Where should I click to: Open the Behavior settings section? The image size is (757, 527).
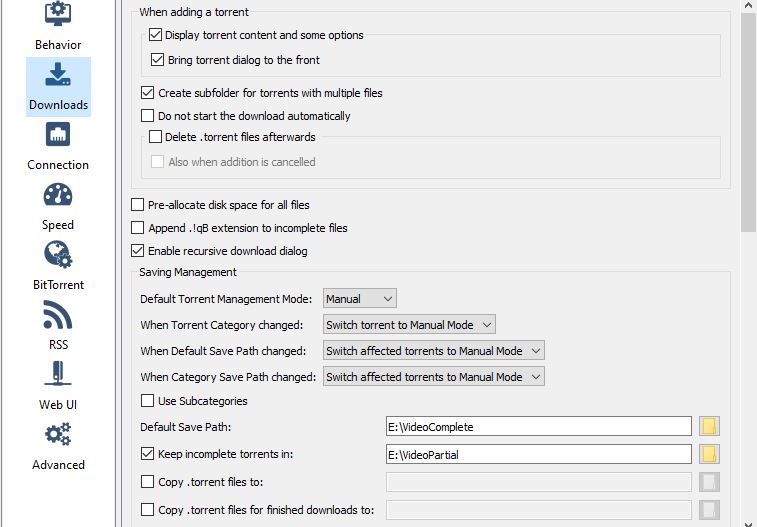[58, 26]
